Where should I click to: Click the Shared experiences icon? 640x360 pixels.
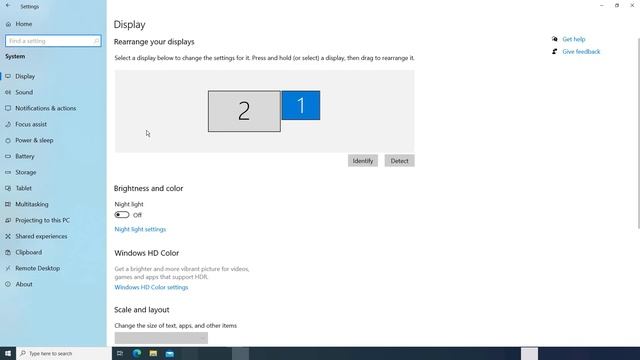(x=8, y=236)
